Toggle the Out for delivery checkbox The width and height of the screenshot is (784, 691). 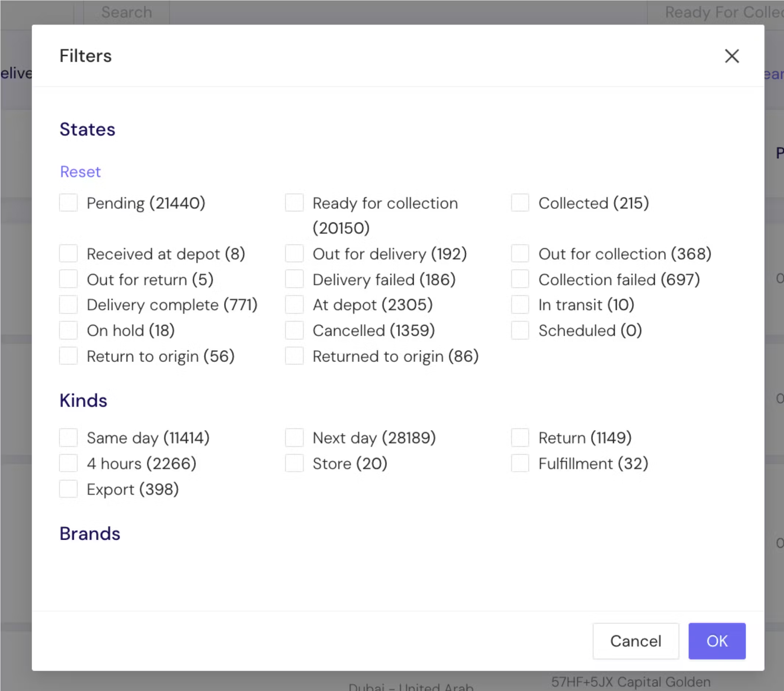pos(294,254)
